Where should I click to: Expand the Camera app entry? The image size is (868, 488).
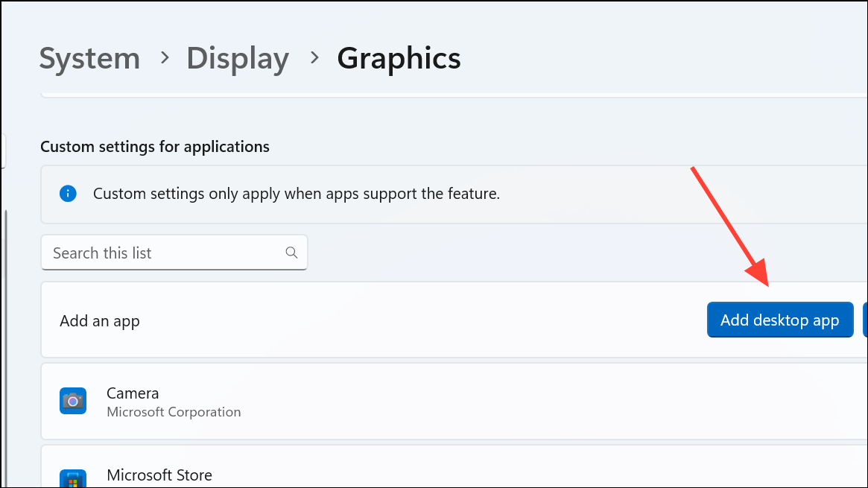click(x=447, y=402)
